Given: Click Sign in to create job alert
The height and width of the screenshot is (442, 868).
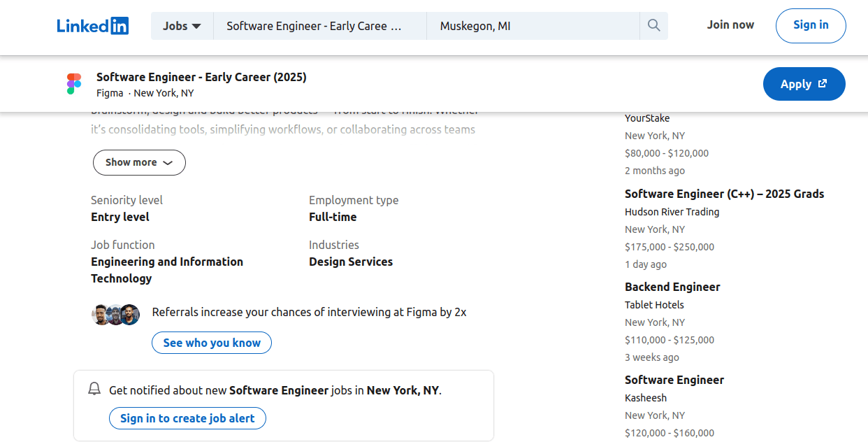Looking at the screenshot, I should tap(187, 418).
